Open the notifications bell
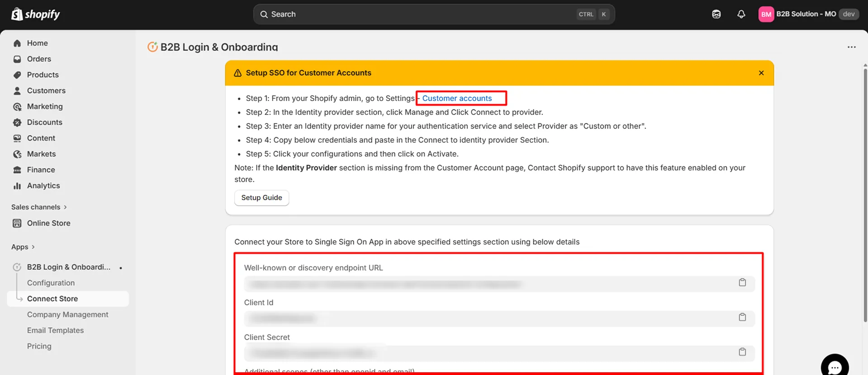The height and width of the screenshot is (375, 868). (741, 14)
